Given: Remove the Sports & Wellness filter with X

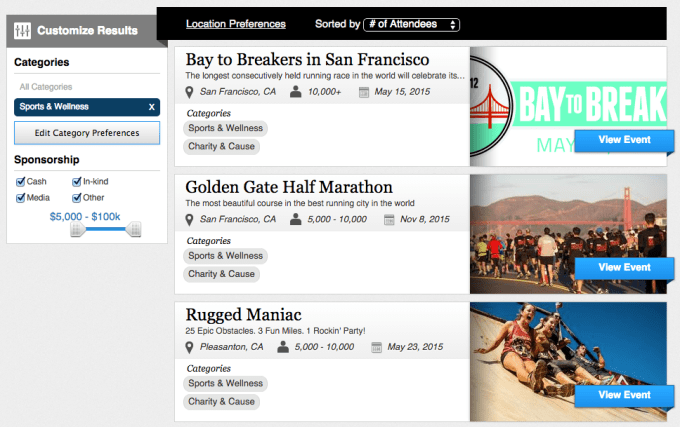Looking at the screenshot, I should tap(152, 107).
